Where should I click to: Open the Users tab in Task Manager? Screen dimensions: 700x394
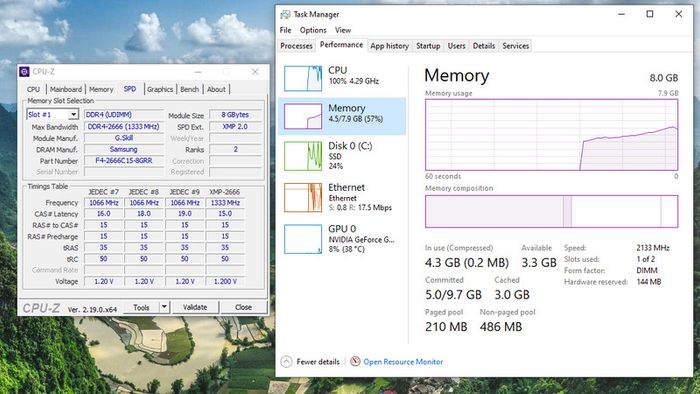456,46
